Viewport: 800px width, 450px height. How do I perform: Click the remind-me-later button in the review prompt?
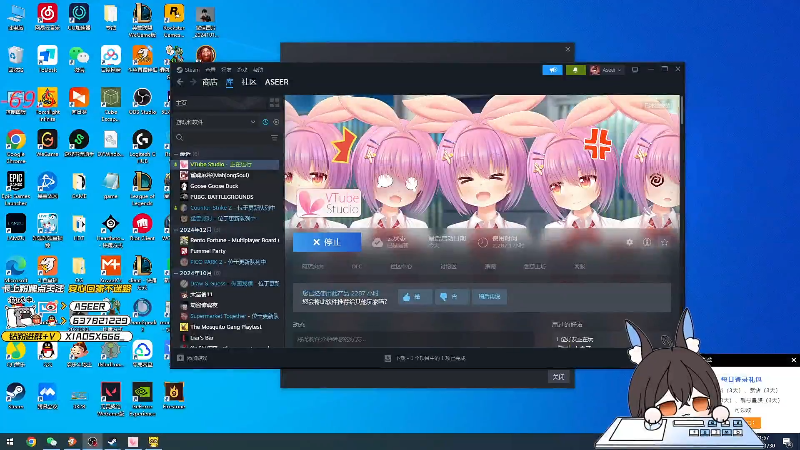[489, 296]
